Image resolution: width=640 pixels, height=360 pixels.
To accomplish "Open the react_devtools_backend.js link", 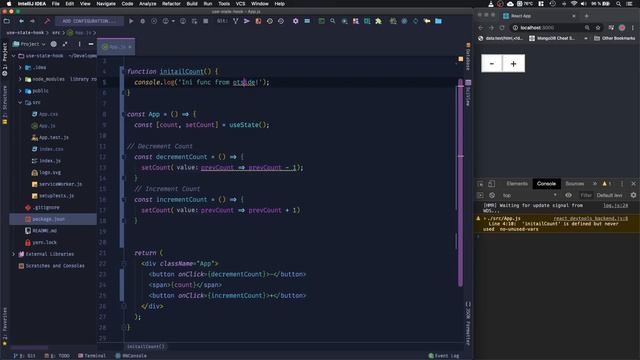I will [x=591, y=219].
